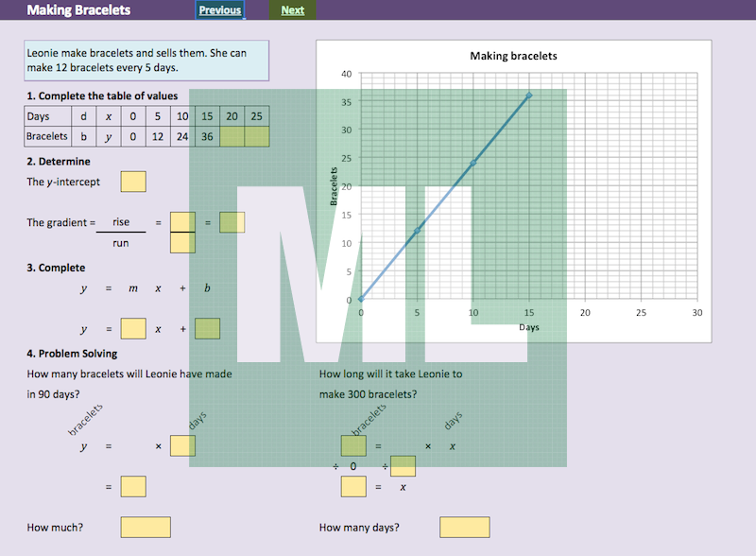Viewport: 756px width, 556px height.
Task: Select the Bracelets cell under Days 20
Action: (x=232, y=137)
